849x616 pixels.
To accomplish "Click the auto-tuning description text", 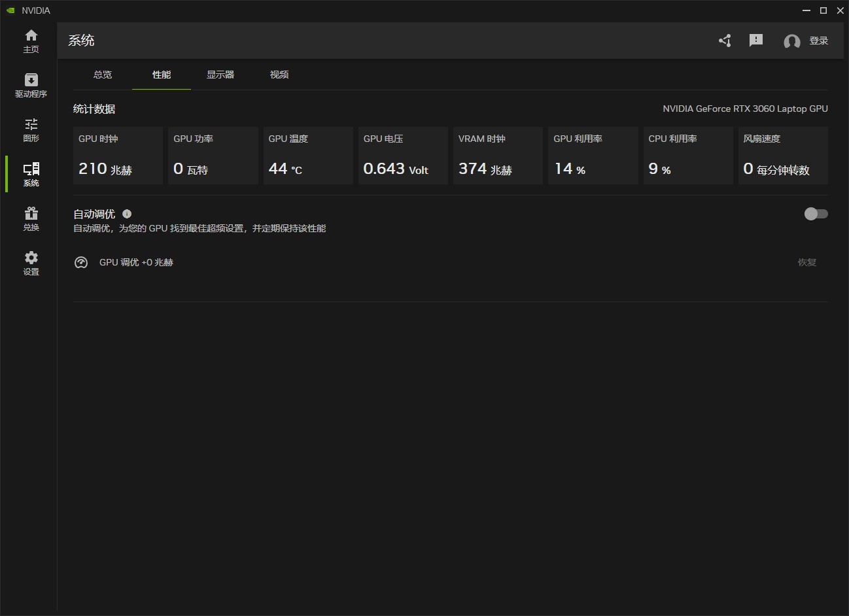I will point(199,228).
